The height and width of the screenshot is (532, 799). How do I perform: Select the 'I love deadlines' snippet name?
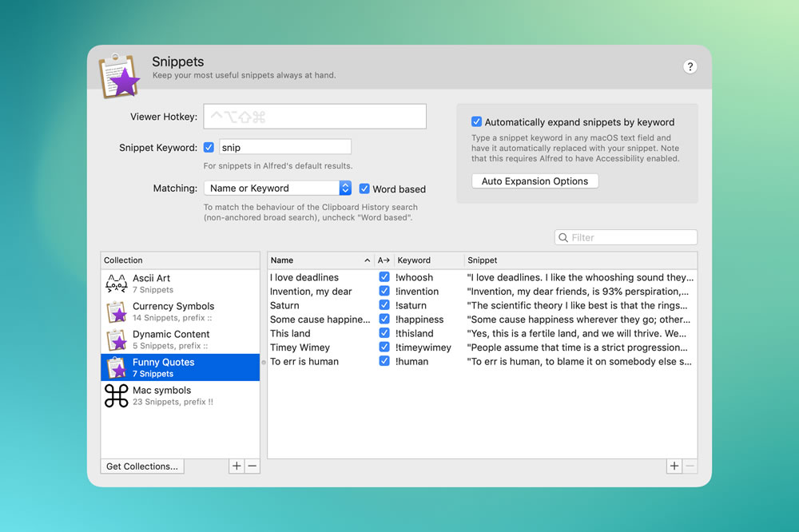[304, 277]
